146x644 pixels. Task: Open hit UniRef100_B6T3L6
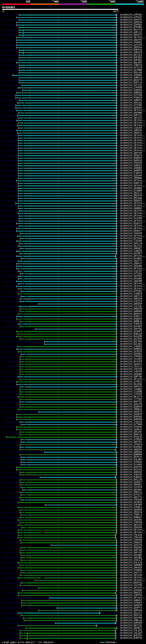[x=131, y=55]
